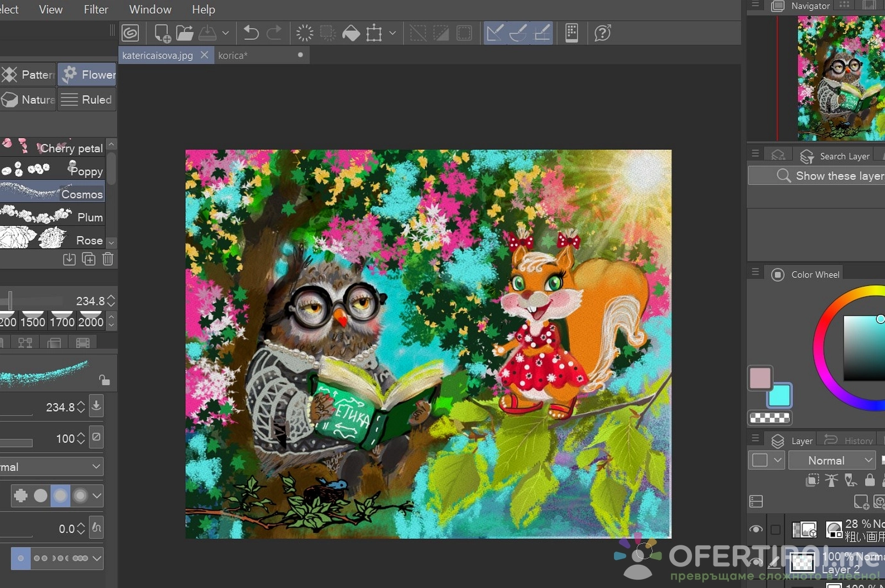This screenshot has width=885, height=588.
Task: Open the layer blending mode Normal dropdown
Action: pyautogui.click(x=832, y=460)
